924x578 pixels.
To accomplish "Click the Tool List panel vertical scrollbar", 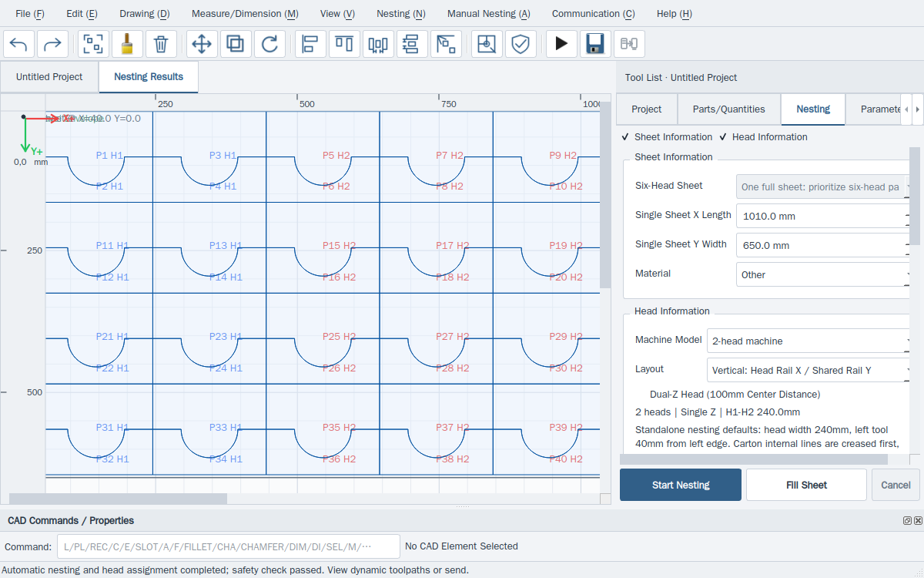I will click(915, 196).
